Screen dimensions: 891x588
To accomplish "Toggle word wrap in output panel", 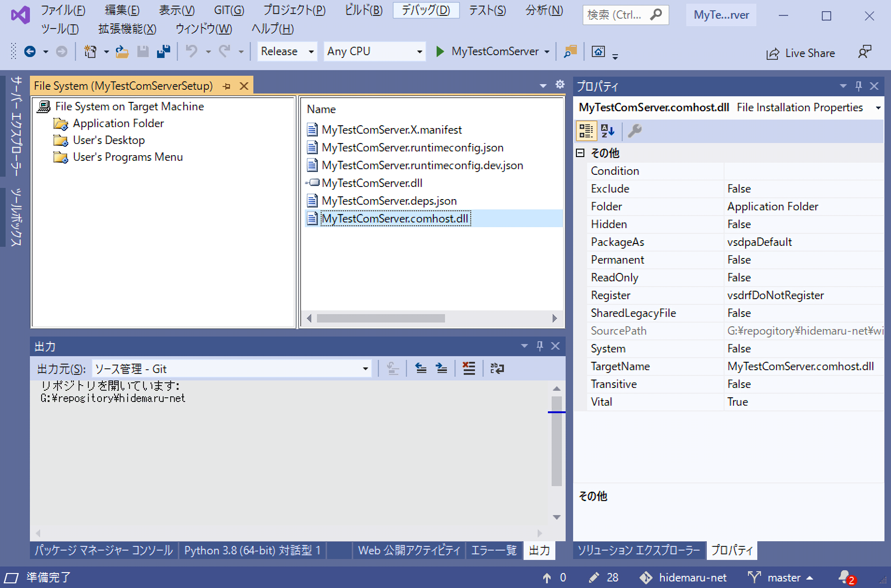I will (x=497, y=369).
